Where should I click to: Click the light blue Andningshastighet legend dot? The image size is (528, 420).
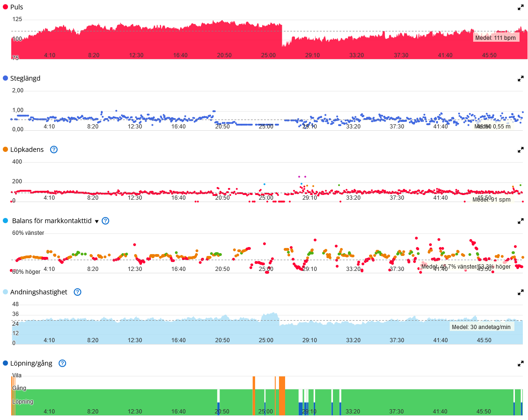(5, 292)
